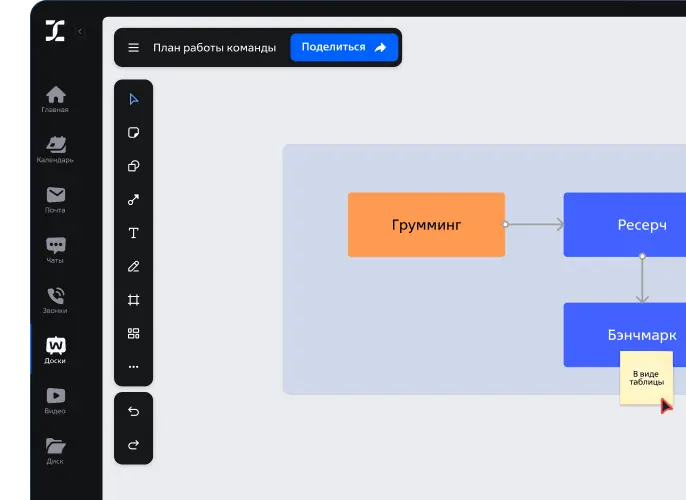Collapse the sidebar with the chevron

point(80,31)
